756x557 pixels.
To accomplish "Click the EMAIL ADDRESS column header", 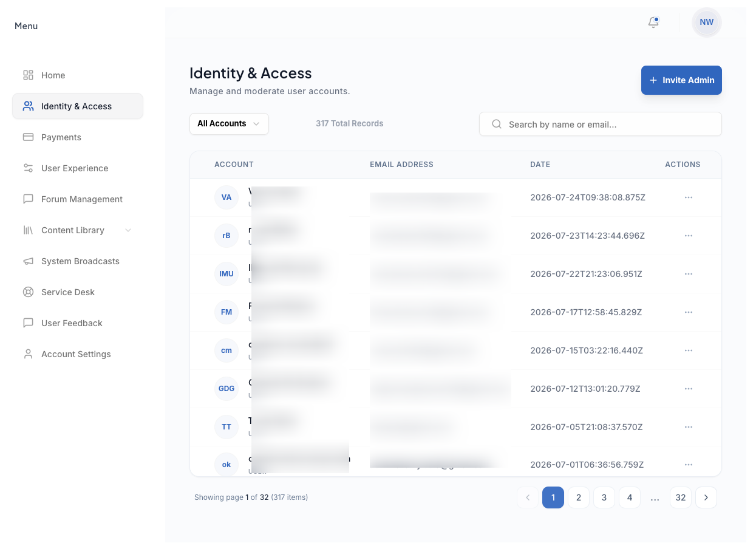I will (x=401, y=165).
